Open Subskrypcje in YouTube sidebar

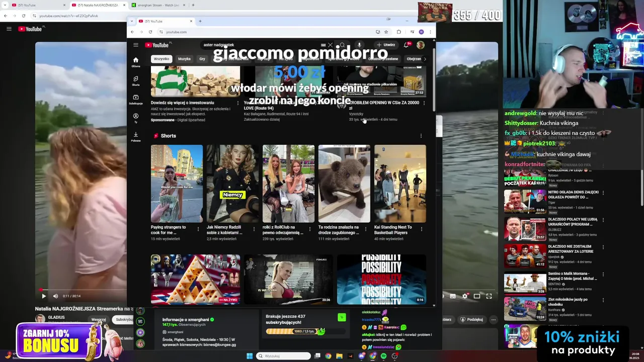(136, 99)
